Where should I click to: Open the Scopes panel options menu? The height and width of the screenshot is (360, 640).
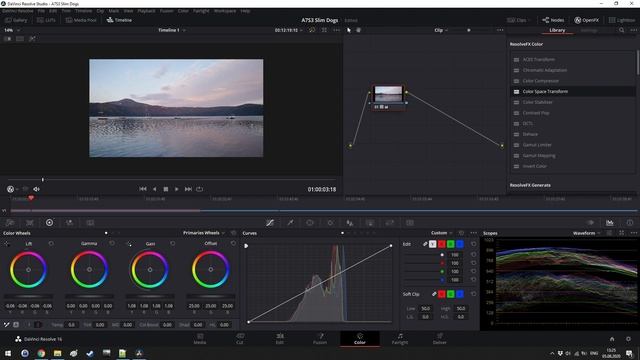tap(633, 233)
